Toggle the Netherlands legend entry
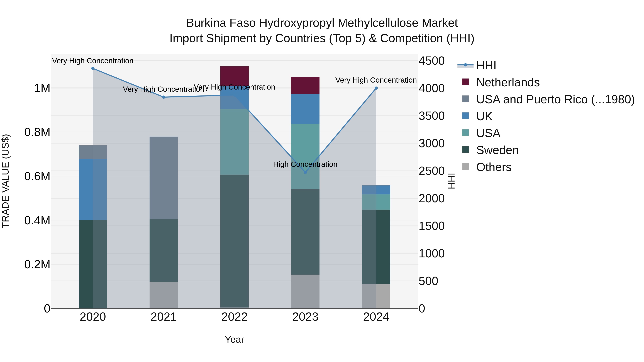644x362 pixels. click(501, 82)
